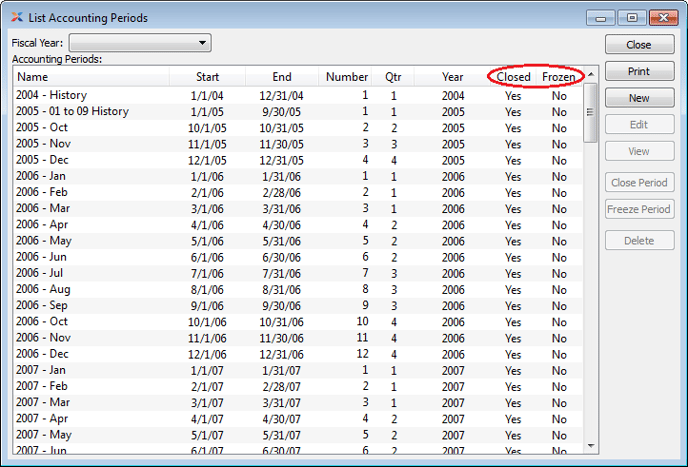The image size is (688, 467).
Task: Maximize the List Accounting Periods window
Action: 631,18
